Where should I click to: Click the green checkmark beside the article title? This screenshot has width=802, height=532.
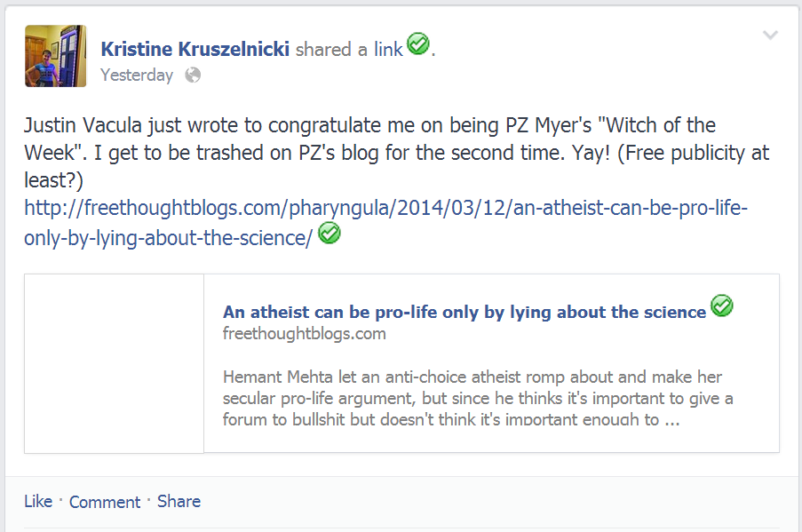[x=722, y=306]
